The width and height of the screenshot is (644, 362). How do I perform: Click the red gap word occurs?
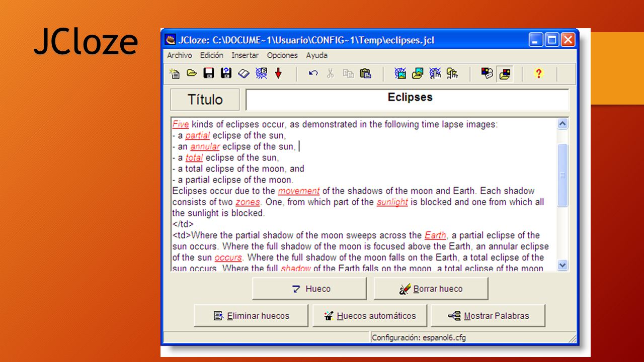tap(228, 257)
